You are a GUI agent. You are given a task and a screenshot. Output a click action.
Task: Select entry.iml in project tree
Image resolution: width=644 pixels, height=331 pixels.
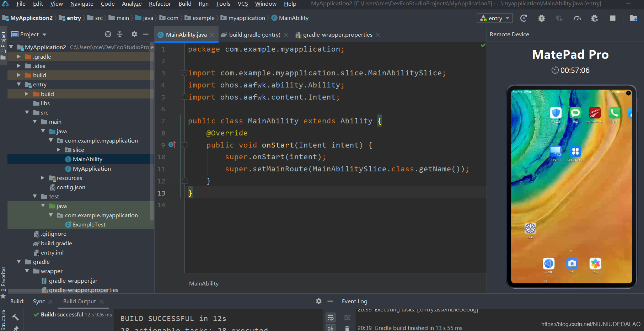[x=52, y=252]
